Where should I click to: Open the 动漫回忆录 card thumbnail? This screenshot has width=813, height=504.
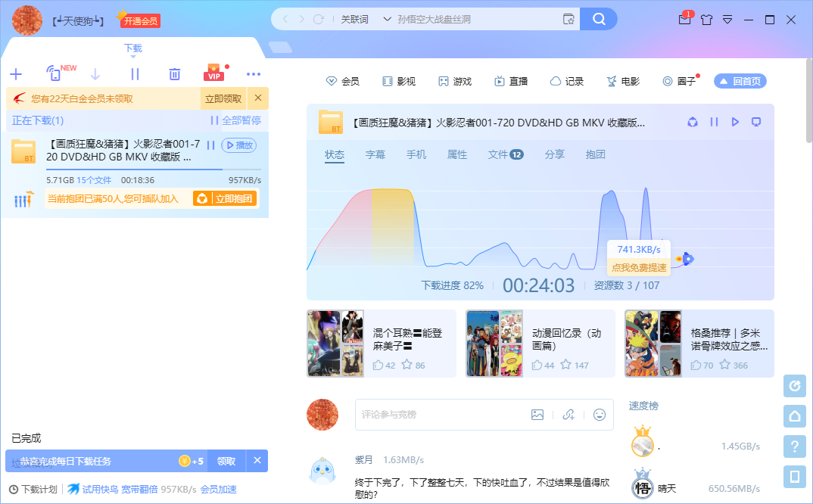click(x=494, y=344)
